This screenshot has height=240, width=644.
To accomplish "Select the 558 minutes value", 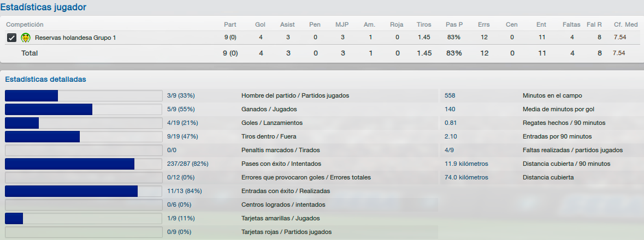I will 450,95.
